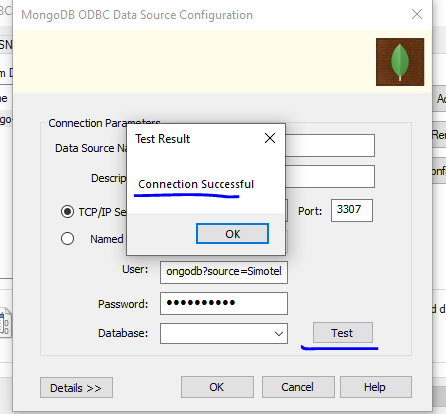Screen dimensions: 446x414
Task: Cancel the data source configuration
Action: [298, 387]
